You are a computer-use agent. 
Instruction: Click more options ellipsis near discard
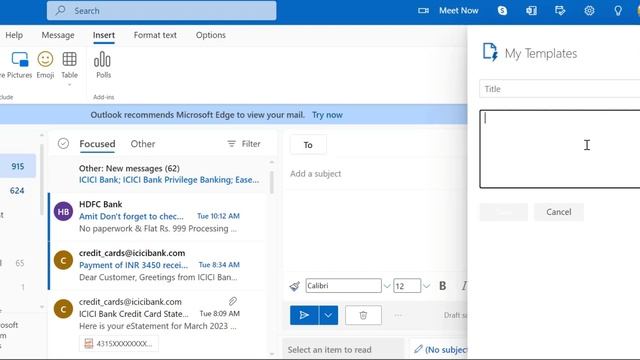pos(398,315)
